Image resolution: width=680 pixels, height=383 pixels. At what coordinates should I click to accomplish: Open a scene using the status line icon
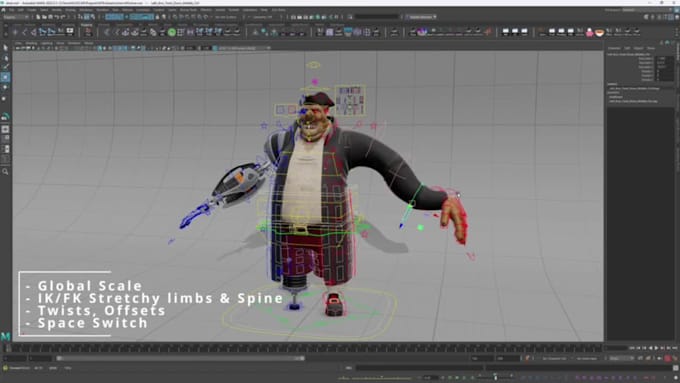point(45,17)
